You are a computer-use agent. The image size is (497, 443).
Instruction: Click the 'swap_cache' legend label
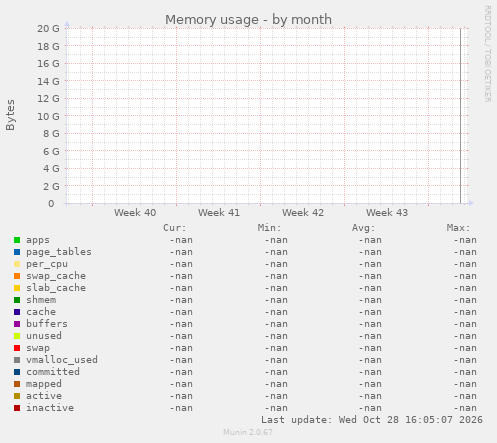click(56, 276)
